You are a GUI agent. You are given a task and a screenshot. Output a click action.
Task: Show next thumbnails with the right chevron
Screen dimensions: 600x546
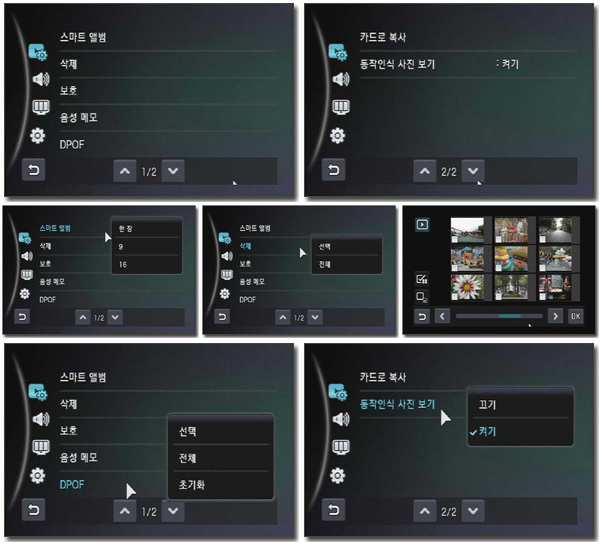click(x=555, y=316)
